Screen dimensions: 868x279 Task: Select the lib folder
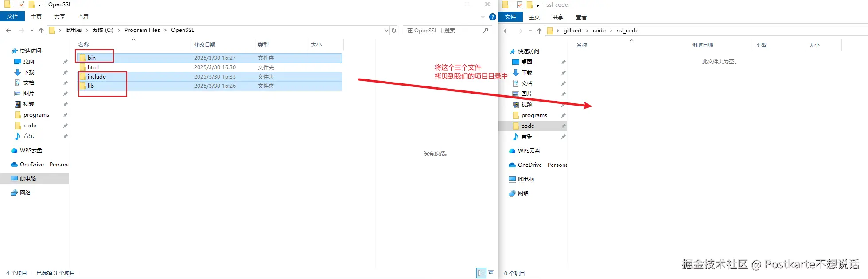coord(209,86)
